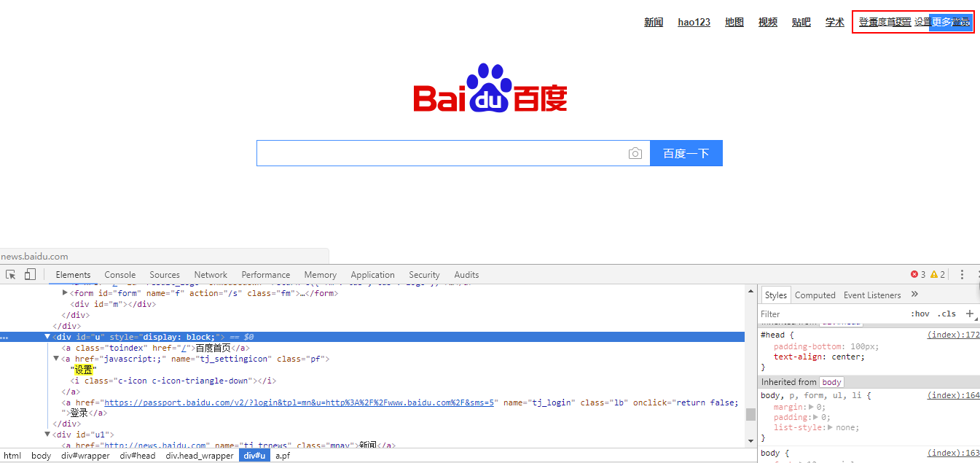This screenshot has height=463, width=980.
Task: Open the (index):164 source link
Action: coord(954,395)
